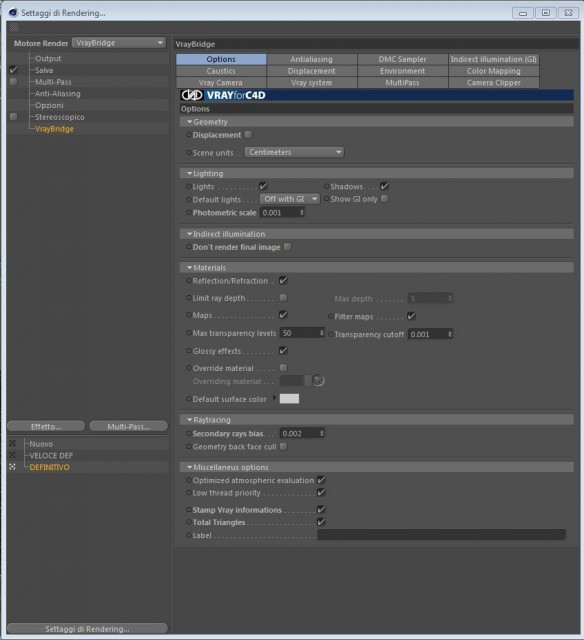The image size is (584, 640).
Task: Open Default lights Off with GI dropdown
Action: tap(289, 199)
